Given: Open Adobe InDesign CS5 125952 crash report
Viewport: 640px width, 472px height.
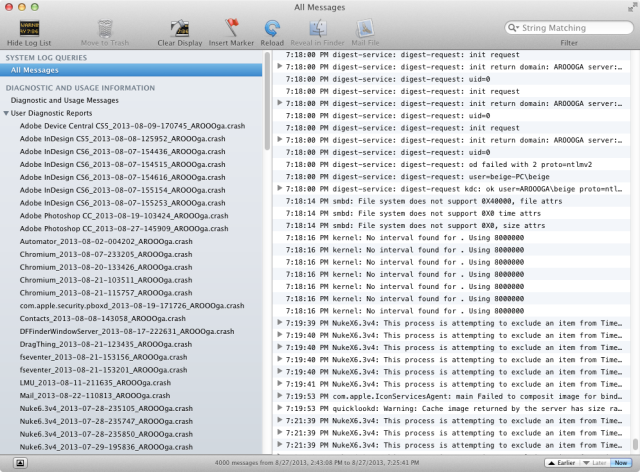Looking at the screenshot, I should (122, 138).
